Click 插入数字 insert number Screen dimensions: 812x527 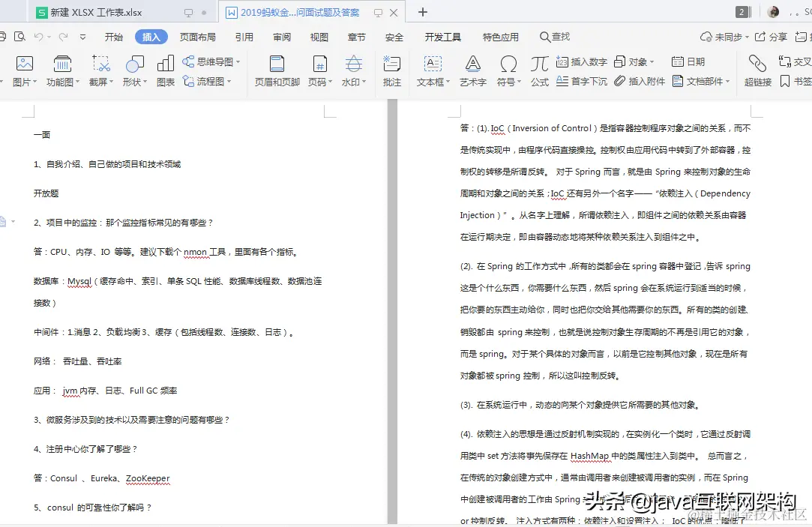click(x=582, y=61)
